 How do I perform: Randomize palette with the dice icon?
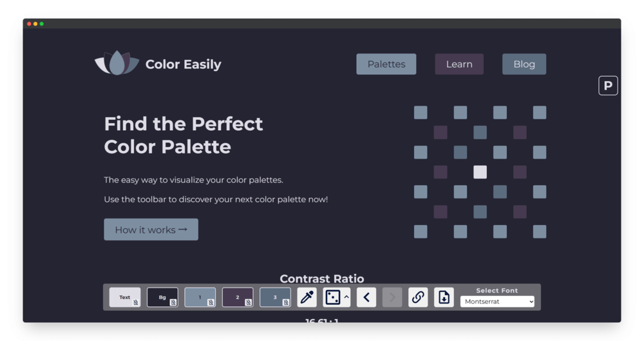[332, 297]
